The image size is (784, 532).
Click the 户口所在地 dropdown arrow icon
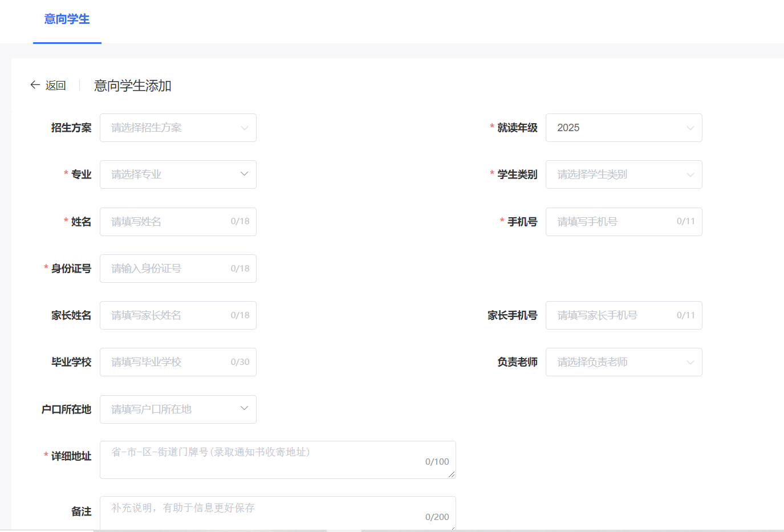tap(244, 409)
